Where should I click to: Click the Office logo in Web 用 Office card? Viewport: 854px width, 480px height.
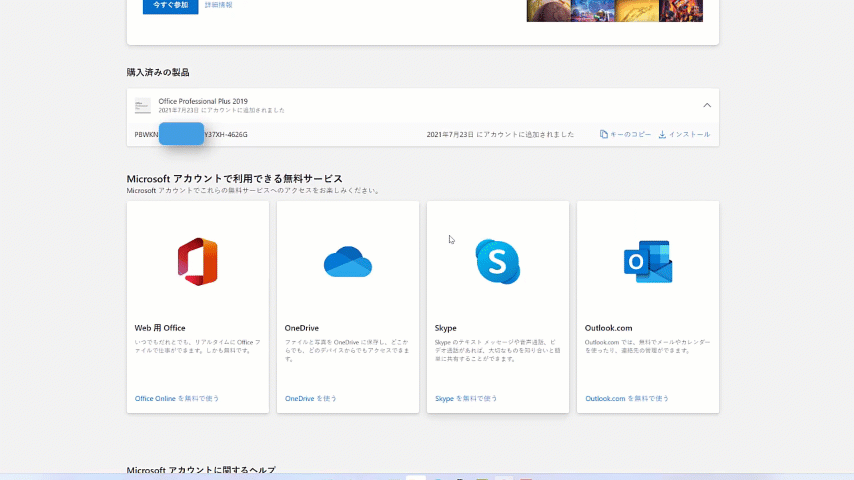click(x=197, y=262)
